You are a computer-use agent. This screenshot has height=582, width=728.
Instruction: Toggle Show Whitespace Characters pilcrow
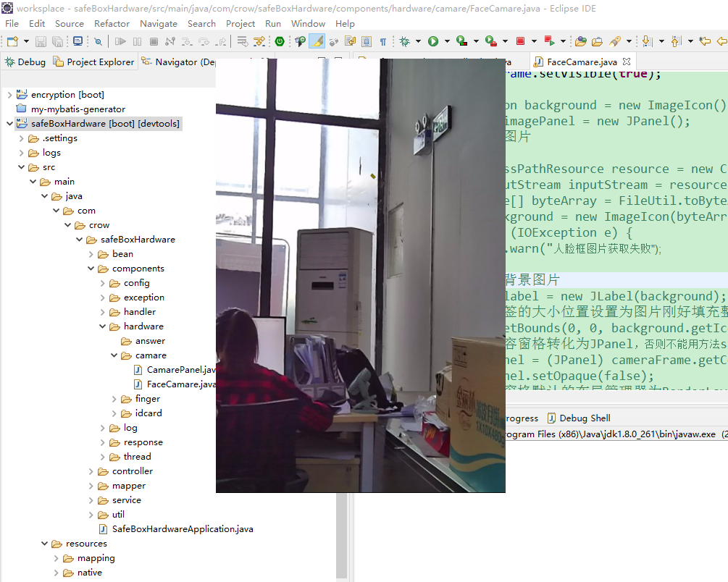383,42
